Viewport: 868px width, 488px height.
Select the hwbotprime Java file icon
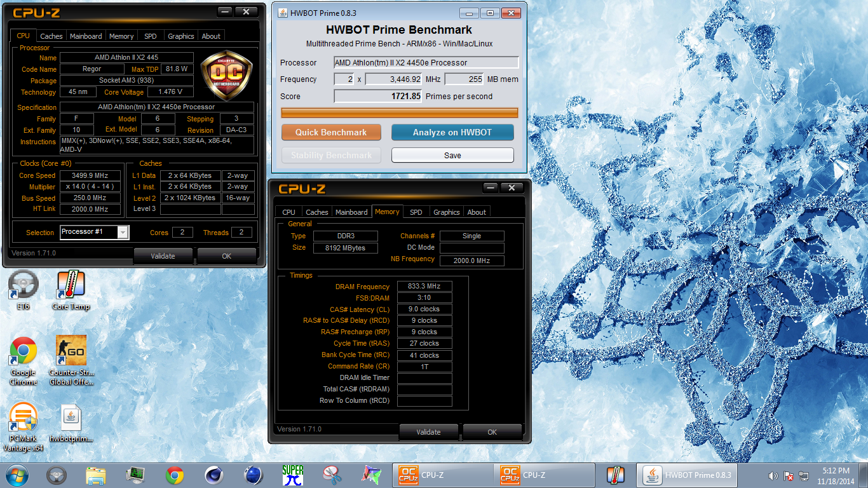[71, 423]
